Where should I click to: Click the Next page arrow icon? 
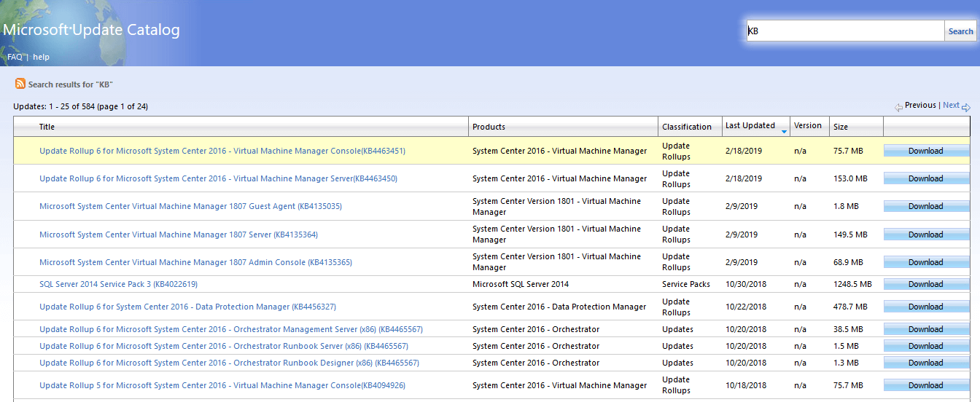[x=966, y=107]
